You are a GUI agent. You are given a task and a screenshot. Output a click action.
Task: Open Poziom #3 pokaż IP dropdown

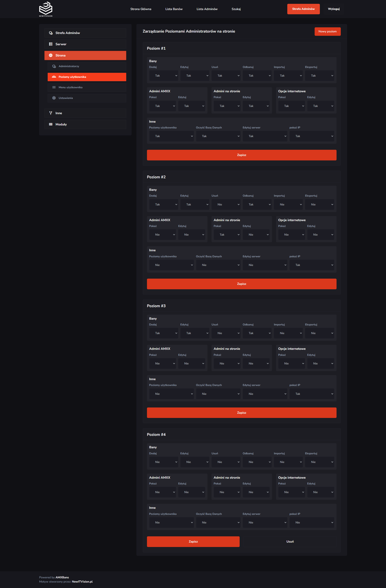312,394
